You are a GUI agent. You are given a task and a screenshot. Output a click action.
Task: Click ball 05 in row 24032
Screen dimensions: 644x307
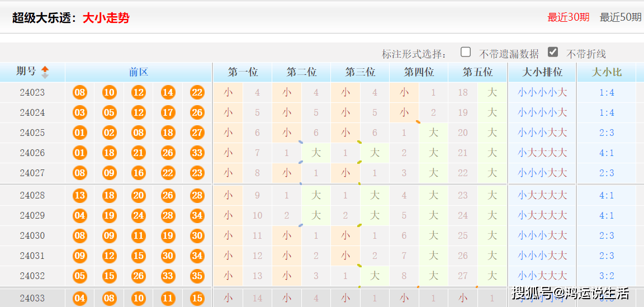(x=80, y=276)
